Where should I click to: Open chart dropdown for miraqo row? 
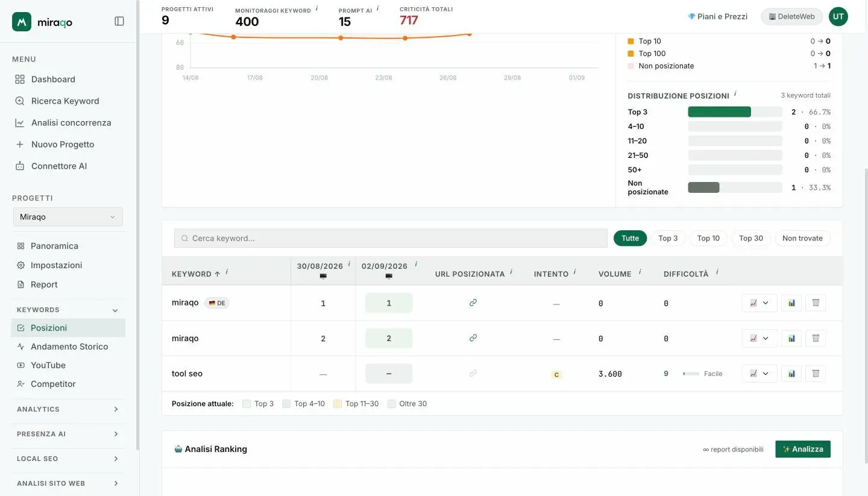[x=759, y=338]
